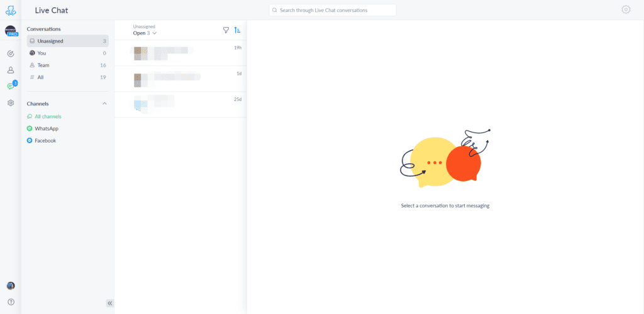644x314 pixels.
Task: Click the filter funnel icon
Action: 226,30
